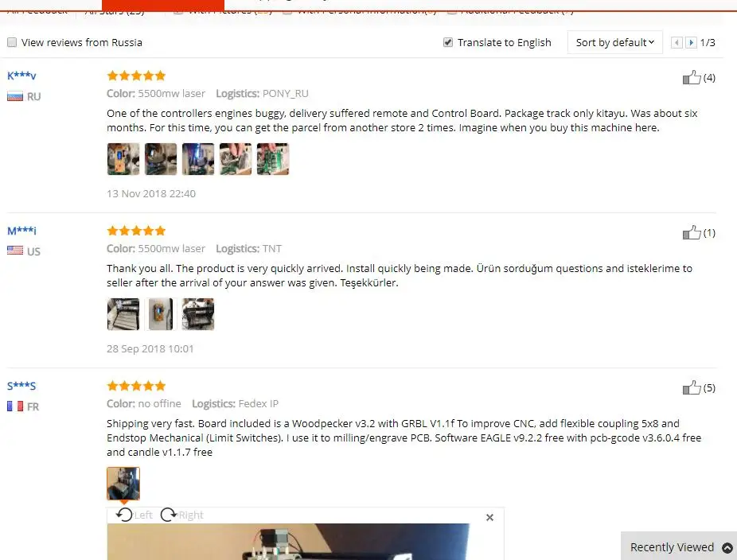Image resolution: width=737 pixels, height=560 pixels.
Task: Rotate the photo left
Action: point(134,515)
